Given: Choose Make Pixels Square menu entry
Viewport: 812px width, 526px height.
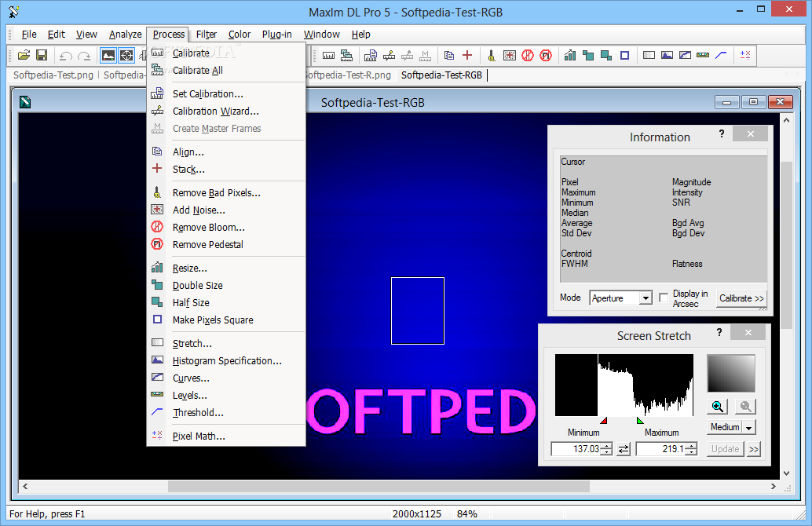Looking at the screenshot, I should (226, 320).
